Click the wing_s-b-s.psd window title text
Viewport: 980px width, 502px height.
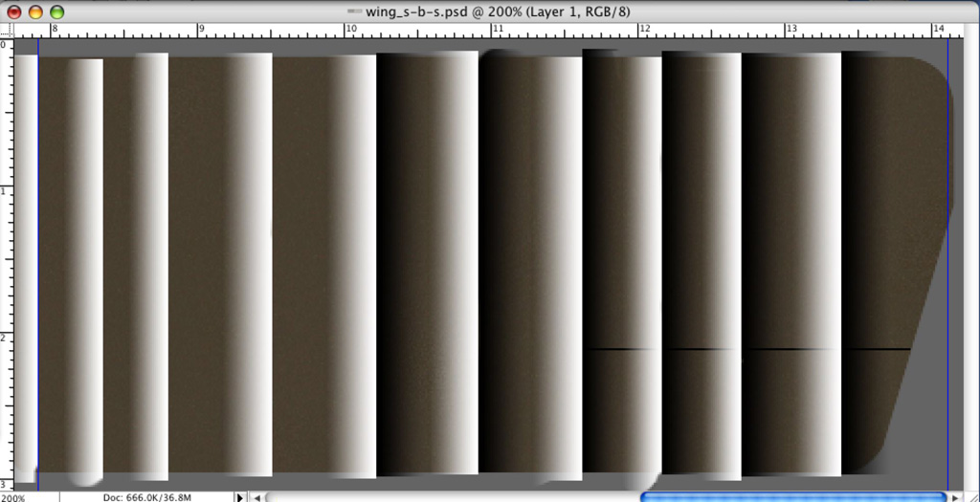(x=498, y=11)
